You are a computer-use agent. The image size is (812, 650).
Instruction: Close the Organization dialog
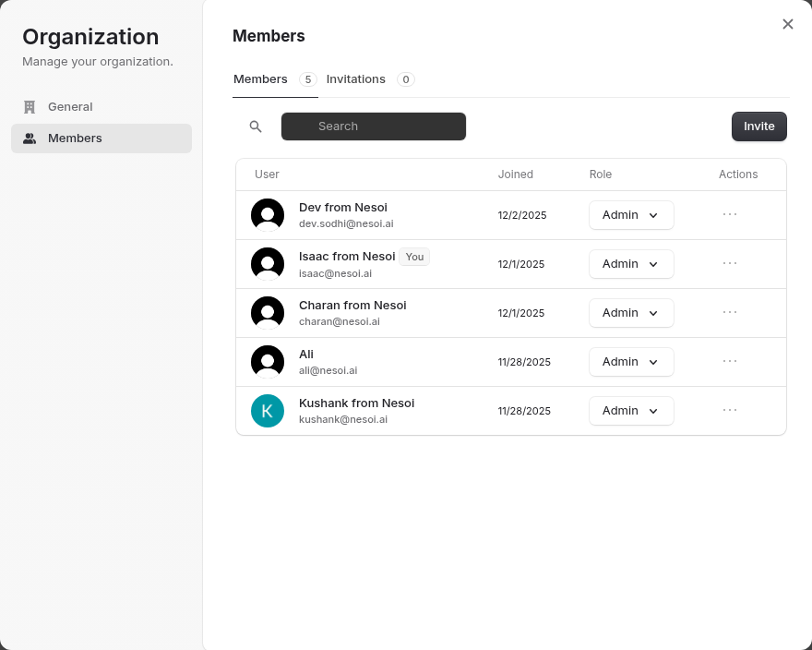[x=787, y=24]
